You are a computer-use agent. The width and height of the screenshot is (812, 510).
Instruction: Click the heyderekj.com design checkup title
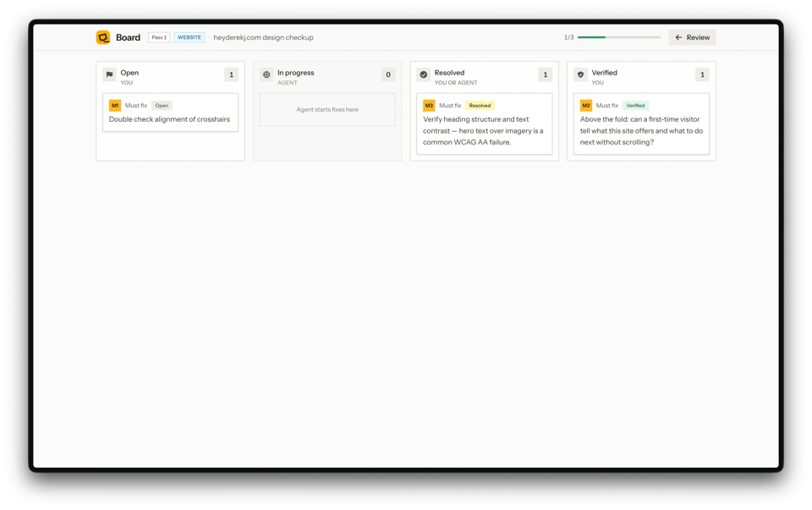(264, 37)
